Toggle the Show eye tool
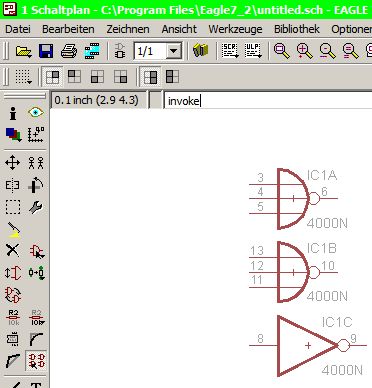This screenshot has width=372, height=388. (36, 113)
